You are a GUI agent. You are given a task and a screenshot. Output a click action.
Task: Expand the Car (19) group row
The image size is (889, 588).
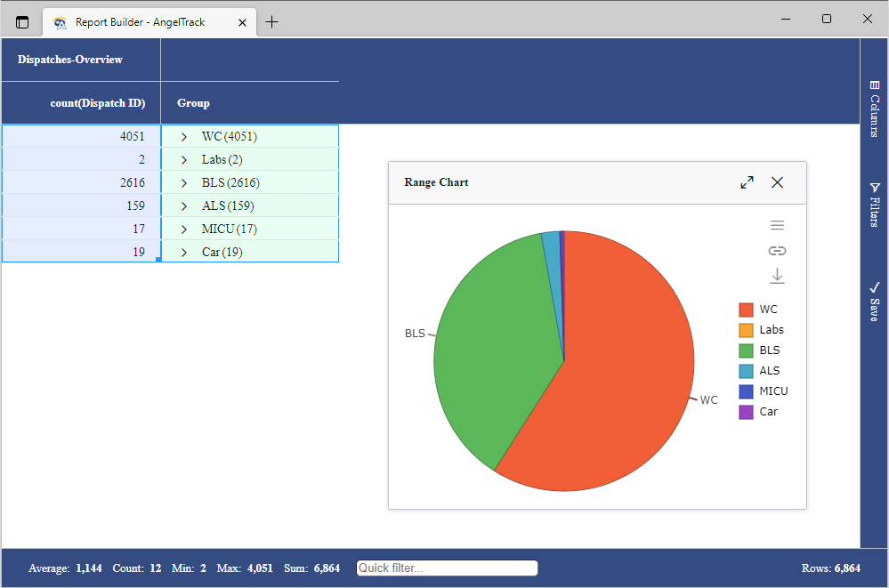tap(185, 252)
